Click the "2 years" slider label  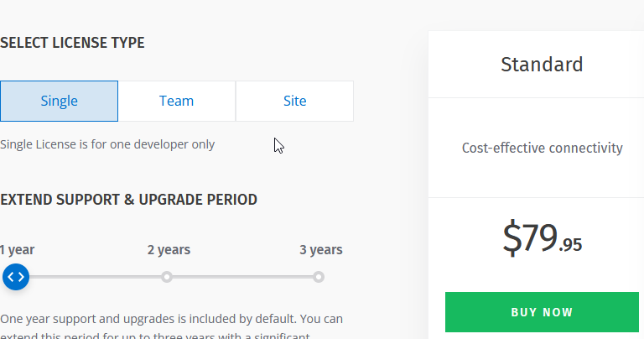[169, 249]
